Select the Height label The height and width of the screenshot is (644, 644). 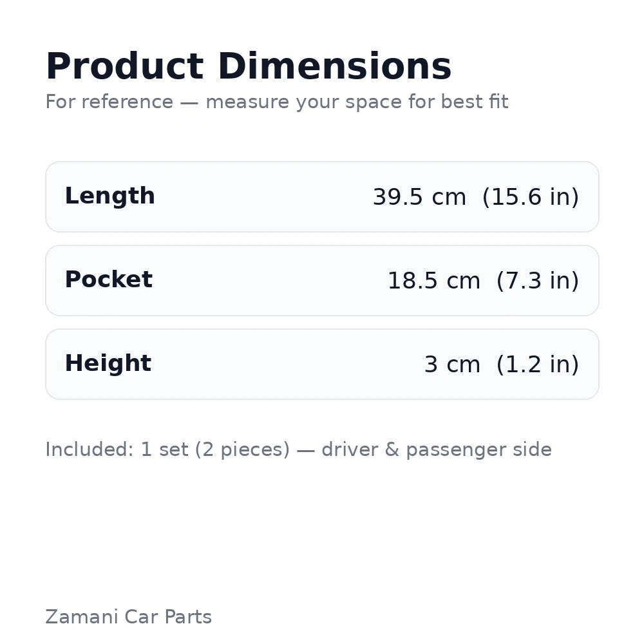(108, 364)
